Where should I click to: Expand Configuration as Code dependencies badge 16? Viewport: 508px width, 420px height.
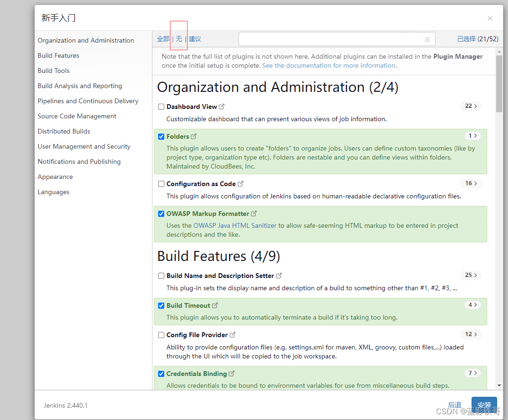[x=471, y=183]
